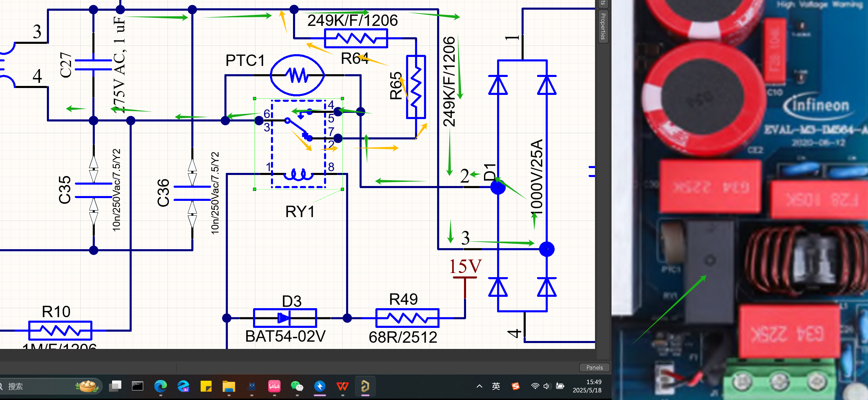Open Altium Designer from the taskbar

(x=365, y=386)
